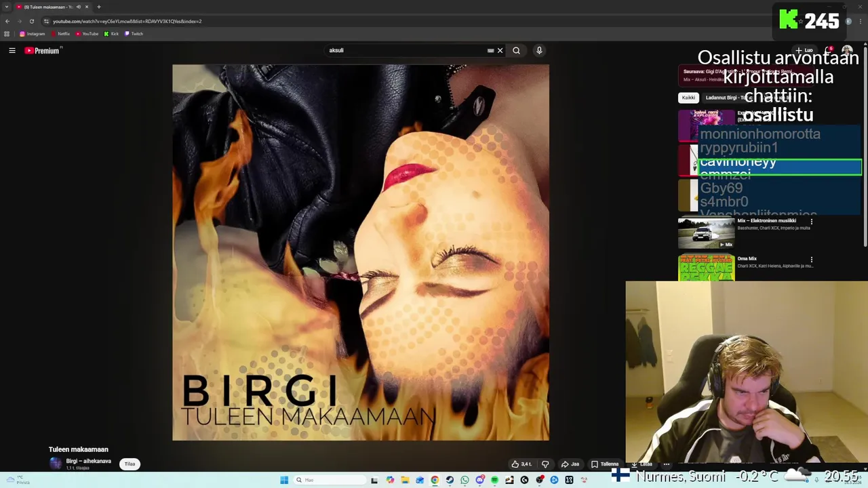Viewport: 868px width, 488px height.
Task: Close the Tuleen makaamaan tab
Action: point(87,7)
